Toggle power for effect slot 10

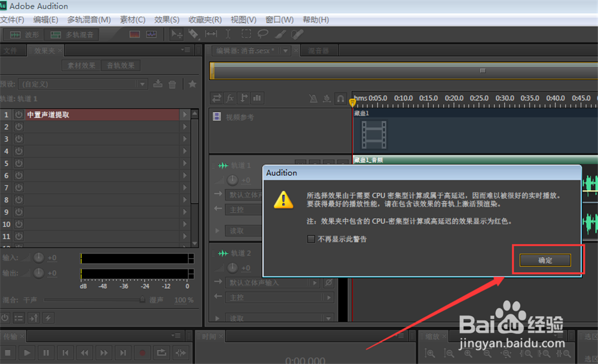(19, 225)
